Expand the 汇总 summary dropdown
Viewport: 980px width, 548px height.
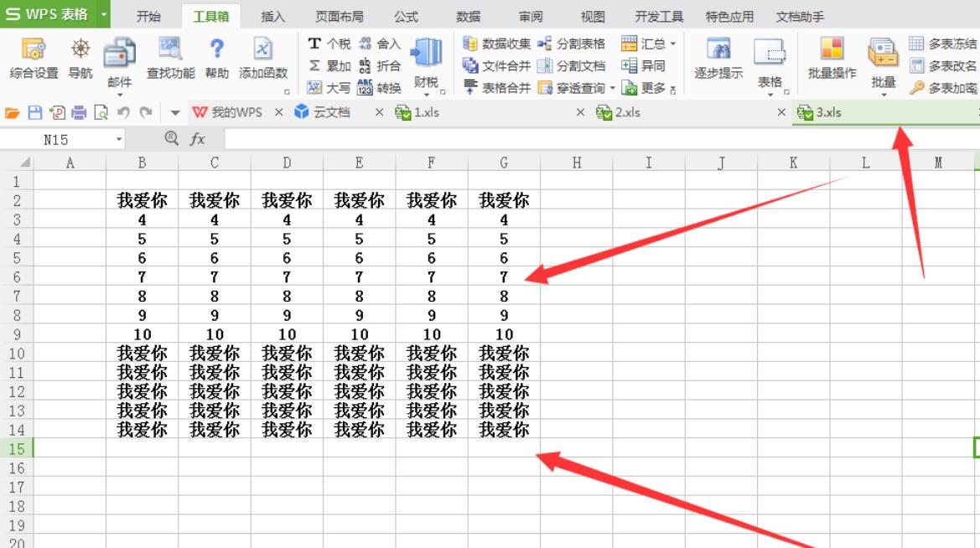point(673,44)
